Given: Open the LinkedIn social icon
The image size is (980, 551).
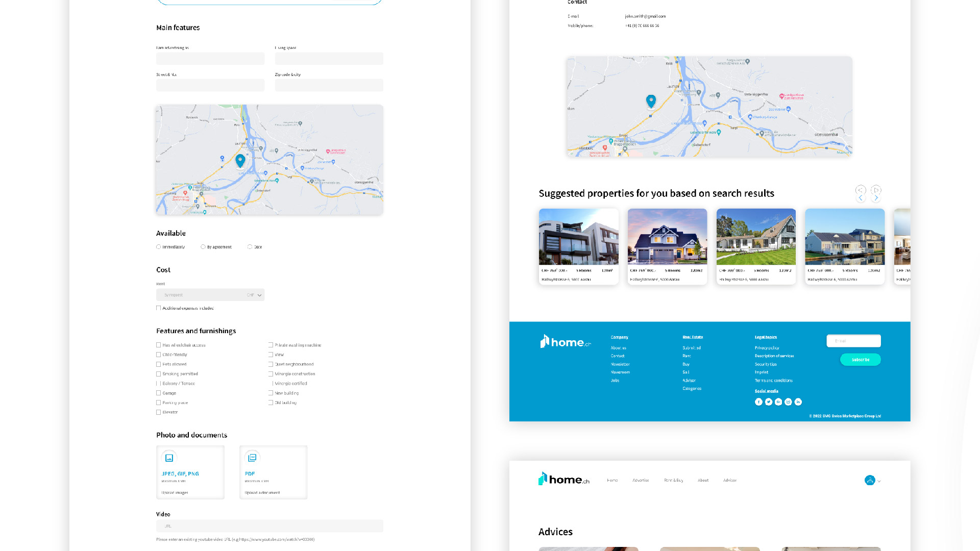Looking at the screenshot, I should [x=798, y=402].
